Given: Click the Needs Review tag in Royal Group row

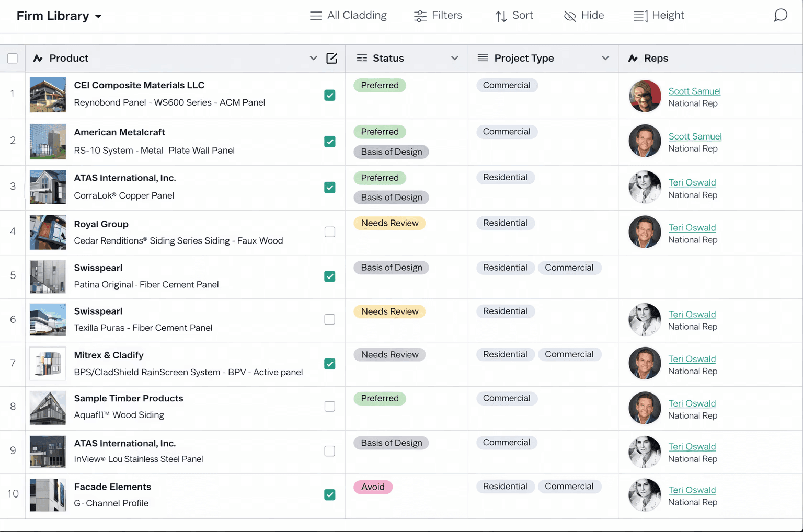Looking at the screenshot, I should click(389, 223).
